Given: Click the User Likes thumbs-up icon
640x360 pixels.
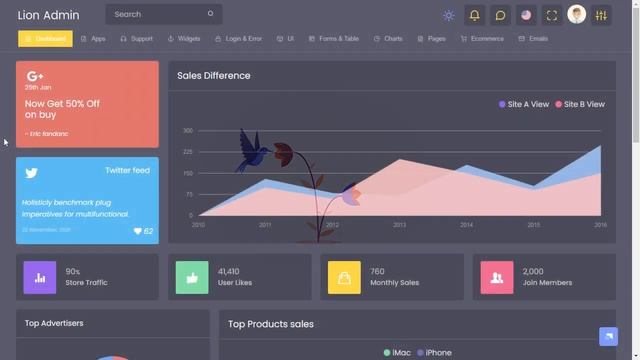Looking at the screenshot, I should pyautogui.click(x=192, y=278).
